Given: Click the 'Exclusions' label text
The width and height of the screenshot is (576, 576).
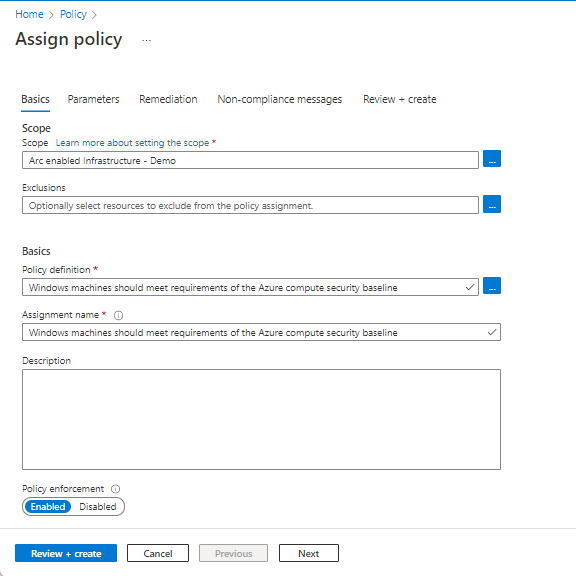Looking at the screenshot, I should [44, 188].
